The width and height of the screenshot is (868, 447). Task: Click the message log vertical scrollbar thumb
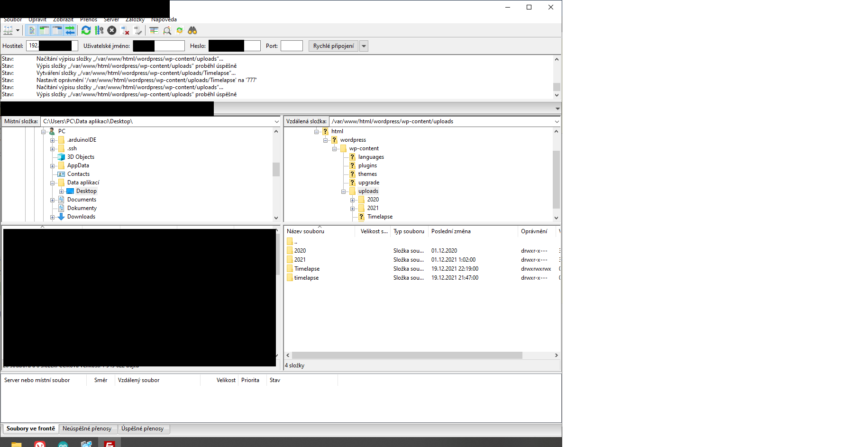click(x=557, y=87)
